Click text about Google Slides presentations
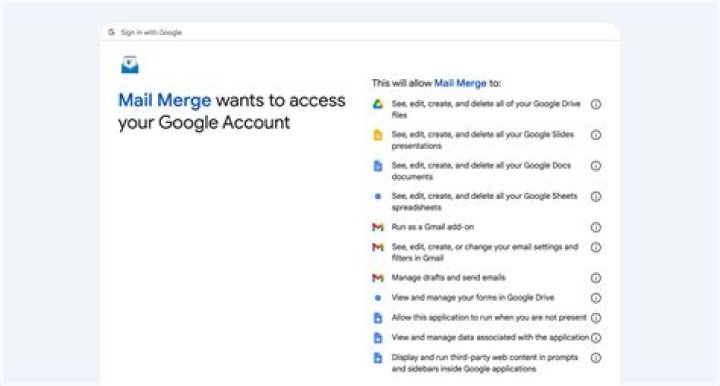 (483, 140)
